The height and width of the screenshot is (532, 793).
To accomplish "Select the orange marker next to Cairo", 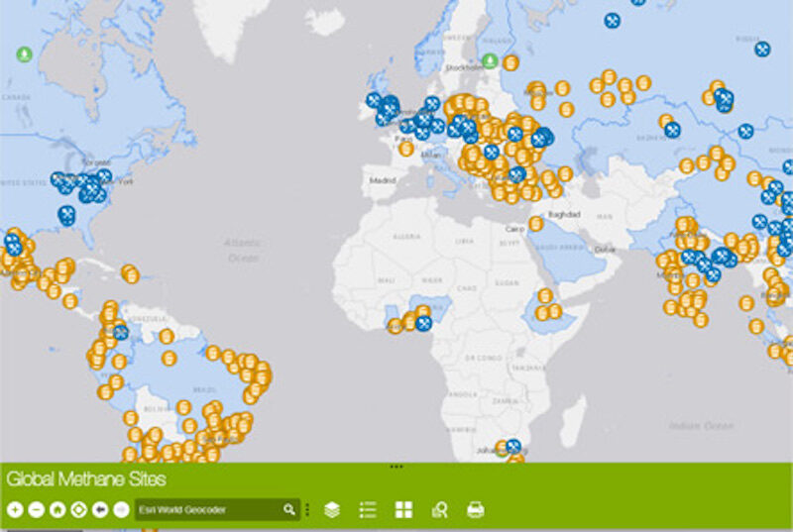I will [536, 223].
